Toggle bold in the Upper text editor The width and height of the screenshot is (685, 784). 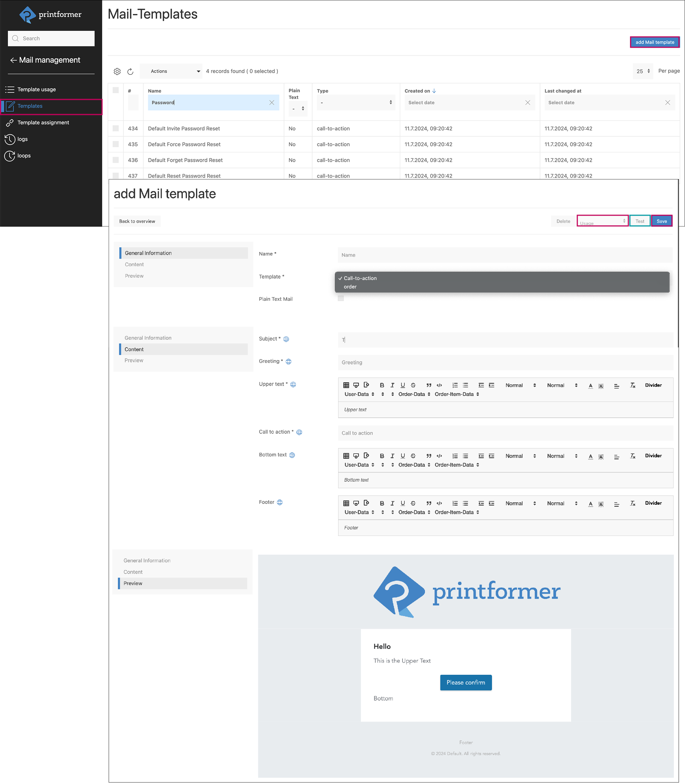(382, 385)
